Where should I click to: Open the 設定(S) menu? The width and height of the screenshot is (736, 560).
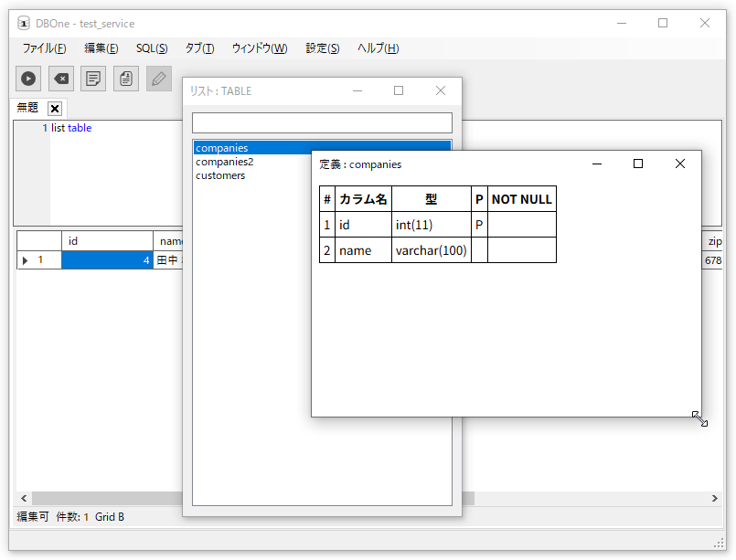point(322,48)
